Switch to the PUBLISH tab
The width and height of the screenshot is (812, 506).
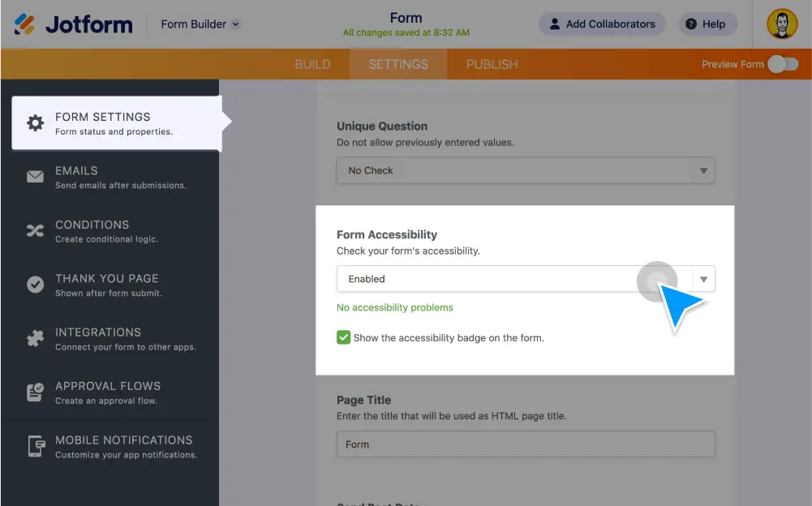[492, 64]
